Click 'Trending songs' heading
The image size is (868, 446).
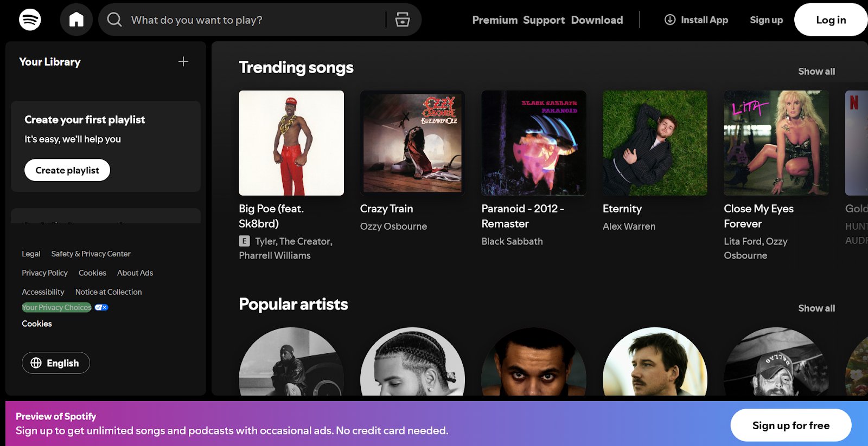296,67
